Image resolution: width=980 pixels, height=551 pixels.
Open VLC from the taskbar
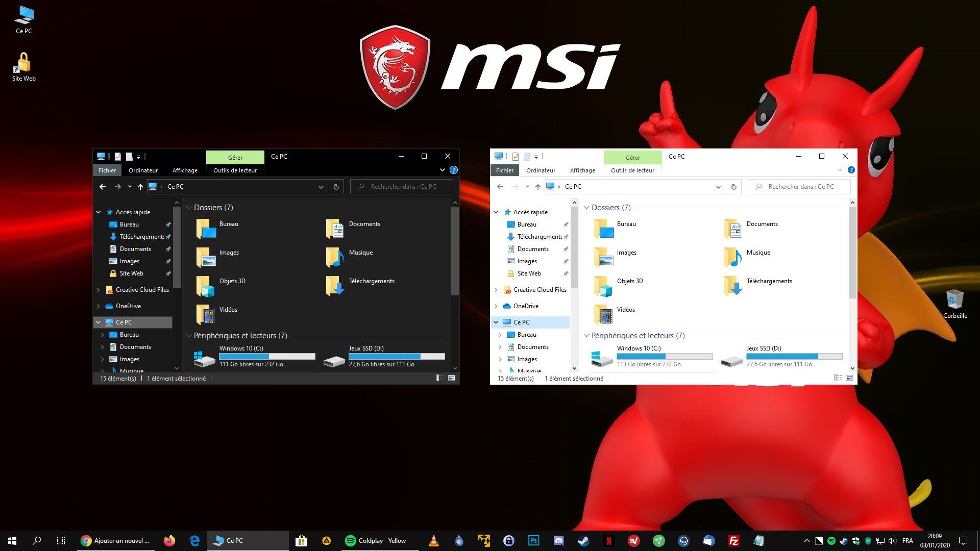(434, 541)
